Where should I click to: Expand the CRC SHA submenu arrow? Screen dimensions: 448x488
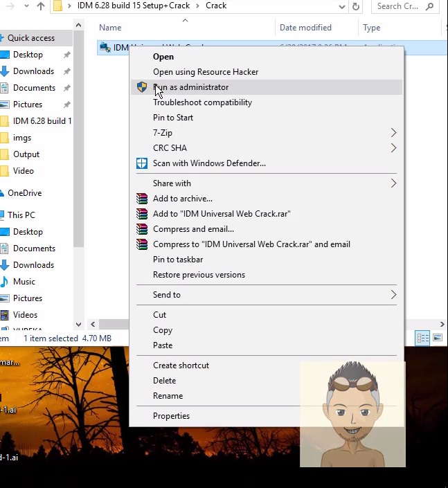tap(393, 148)
